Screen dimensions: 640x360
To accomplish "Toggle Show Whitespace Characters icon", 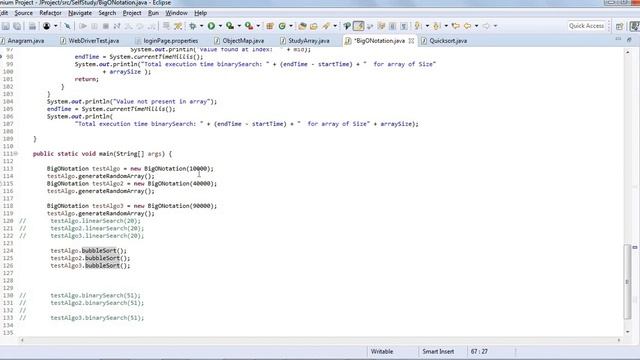I will 404,26.
